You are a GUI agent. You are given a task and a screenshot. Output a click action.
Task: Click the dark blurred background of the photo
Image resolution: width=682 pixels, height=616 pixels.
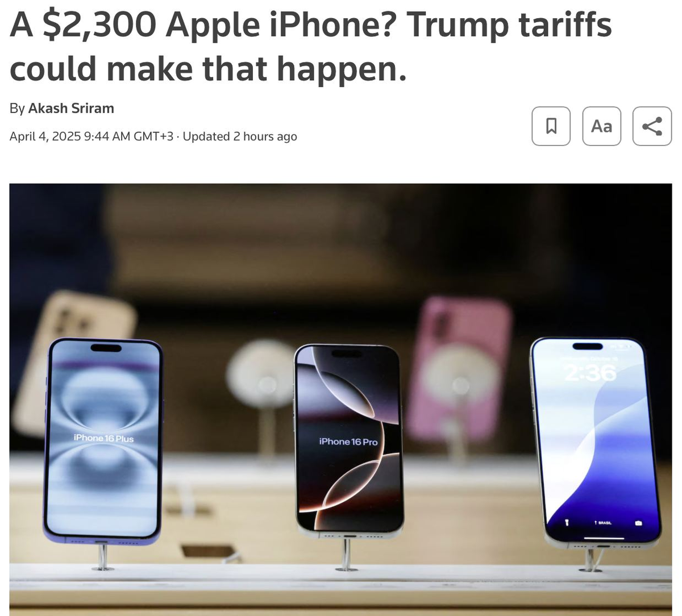click(341, 239)
